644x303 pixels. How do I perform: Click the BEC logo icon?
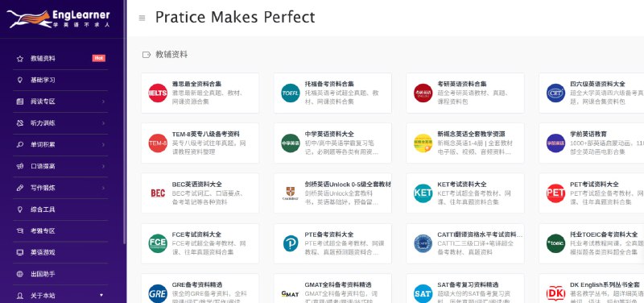[x=158, y=193]
